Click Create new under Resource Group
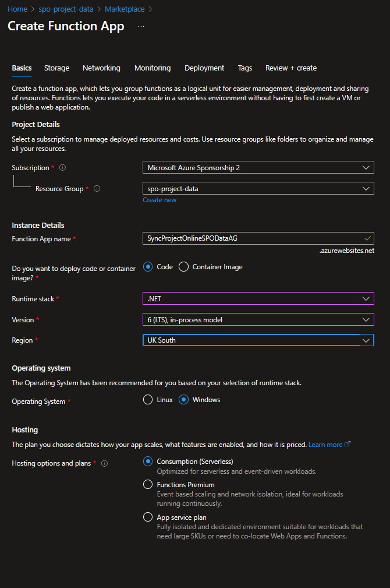 [159, 199]
